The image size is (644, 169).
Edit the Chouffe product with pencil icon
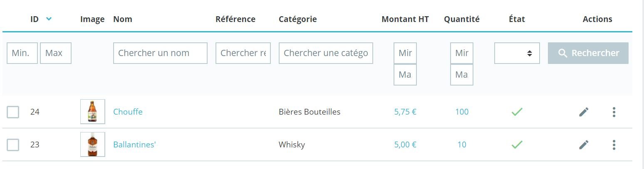584,112
